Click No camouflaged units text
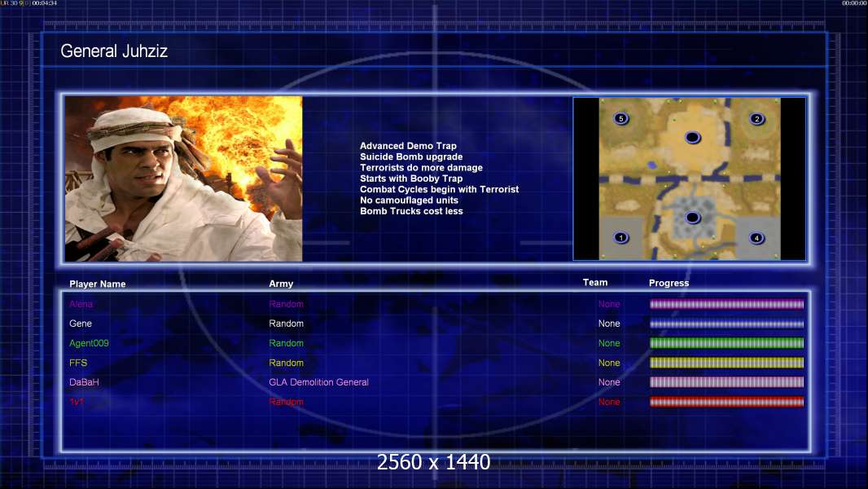This screenshot has height=489, width=868. 409,200
